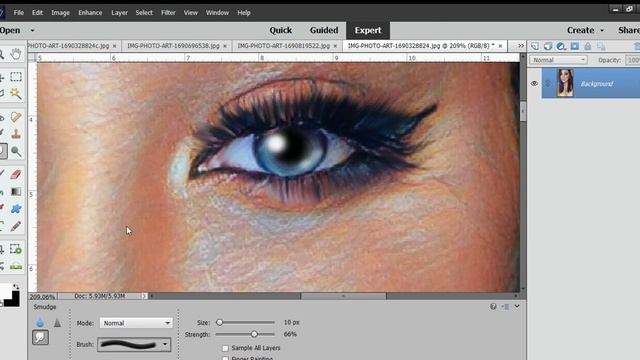
Task: Hide the Background layer eye icon
Action: coord(534,83)
